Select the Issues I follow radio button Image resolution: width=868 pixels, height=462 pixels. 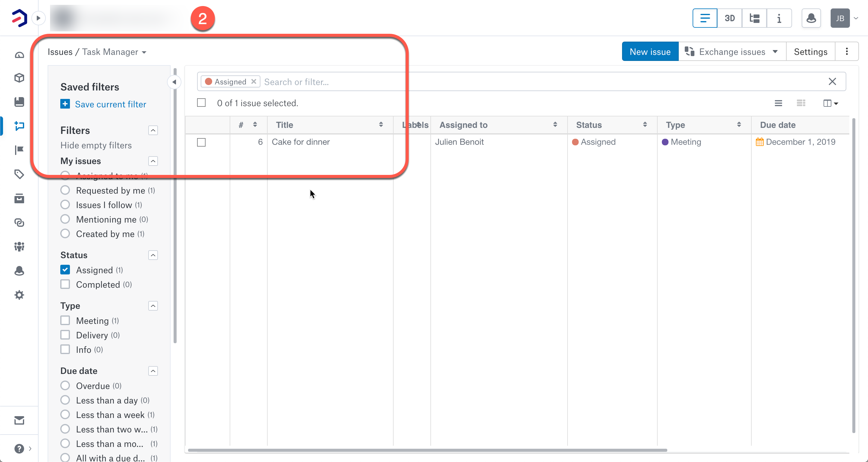coord(65,205)
